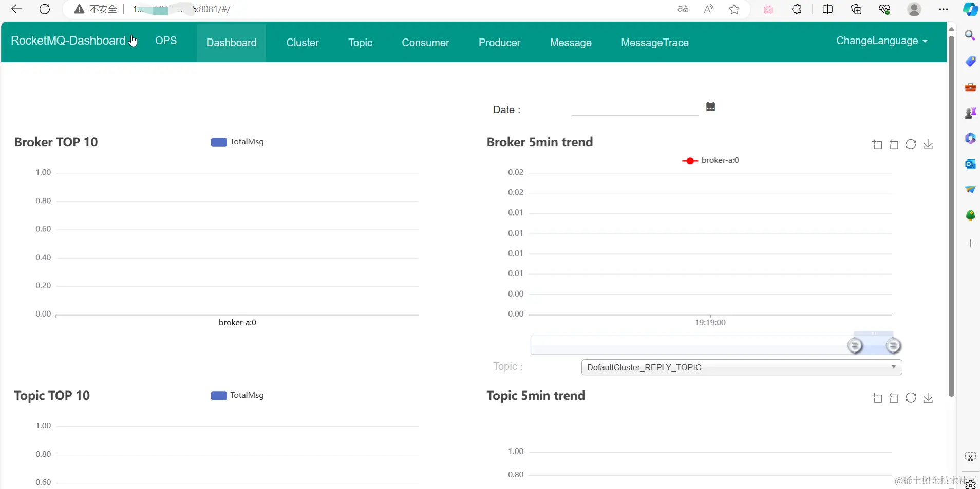Viewport: 980px width, 489px height.
Task: Navigate to the Topic tab
Action: click(361, 43)
